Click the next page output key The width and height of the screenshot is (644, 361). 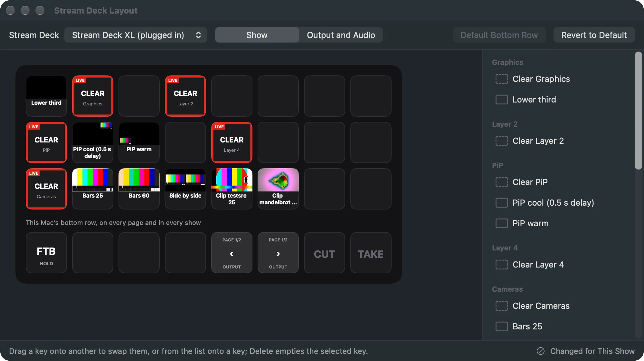[278, 253]
